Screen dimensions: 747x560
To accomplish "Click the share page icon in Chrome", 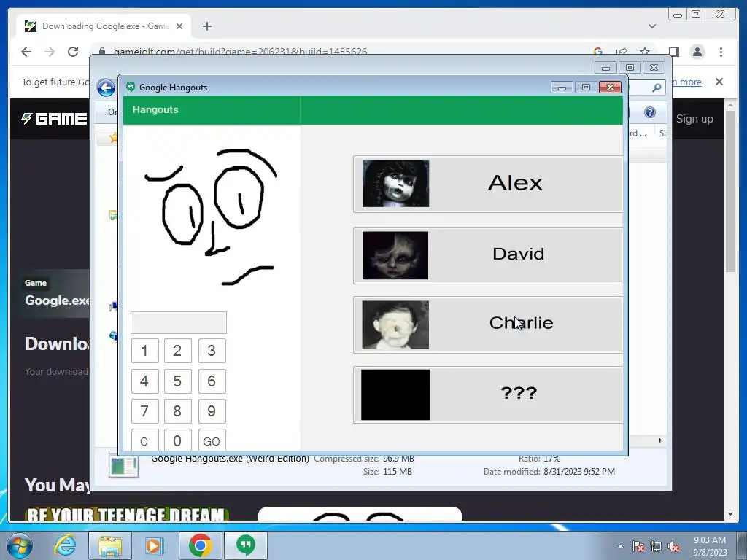I will [622, 52].
